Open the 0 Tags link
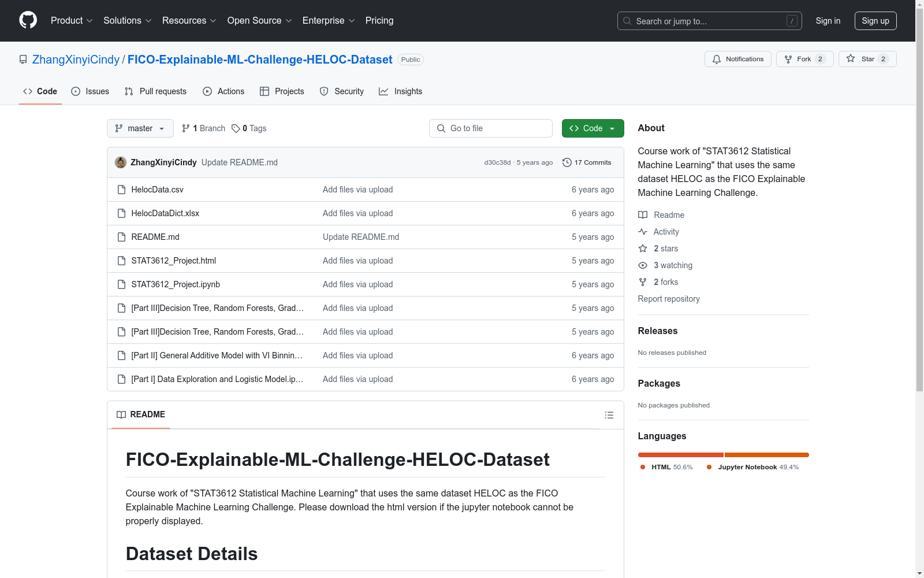The height and width of the screenshot is (578, 924). pyautogui.click(x=249, y=128)
